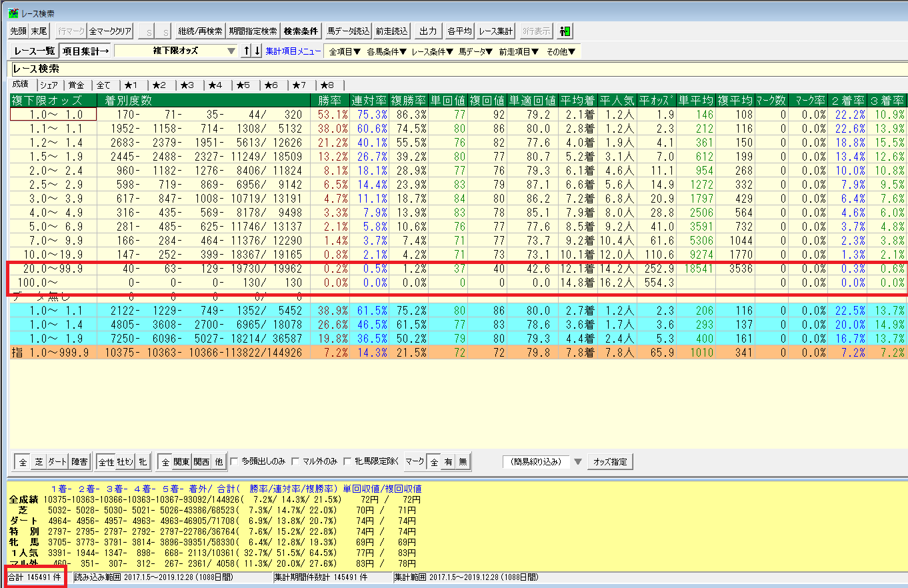Switch to レース一覧 view
908x588 pixels.
[33, 51]
